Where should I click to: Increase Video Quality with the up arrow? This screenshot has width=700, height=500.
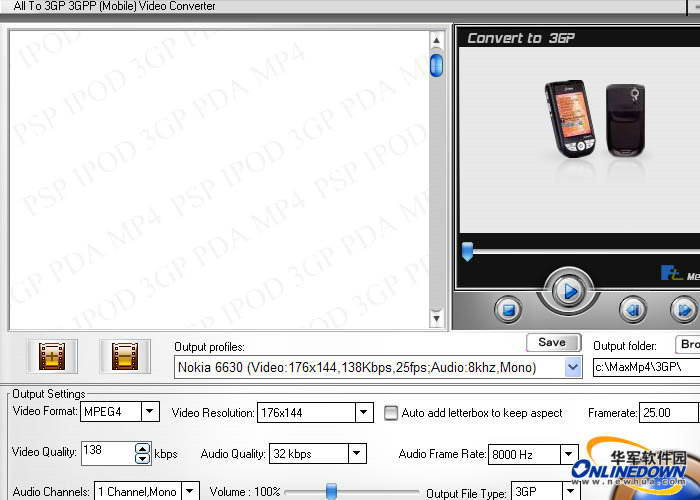point(142,448)
